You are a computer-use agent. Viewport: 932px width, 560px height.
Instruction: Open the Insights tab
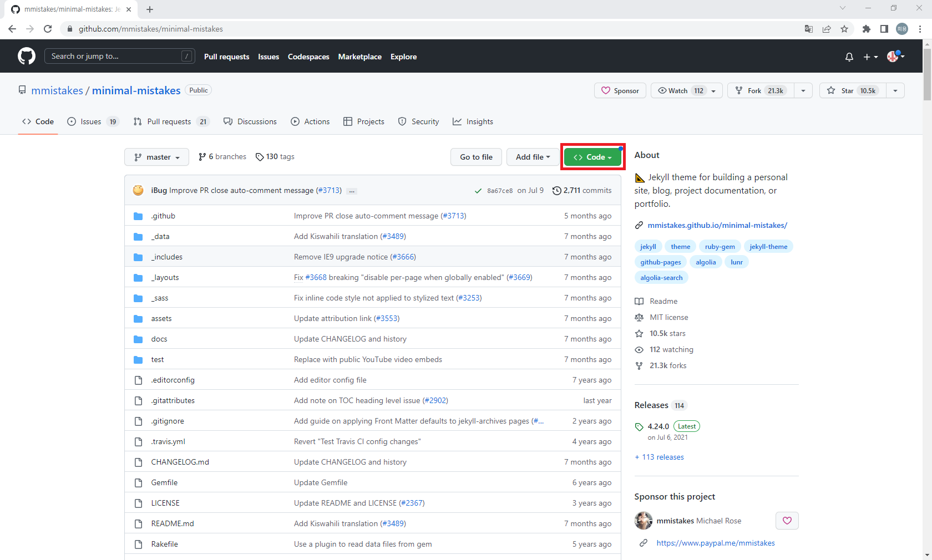473,121
